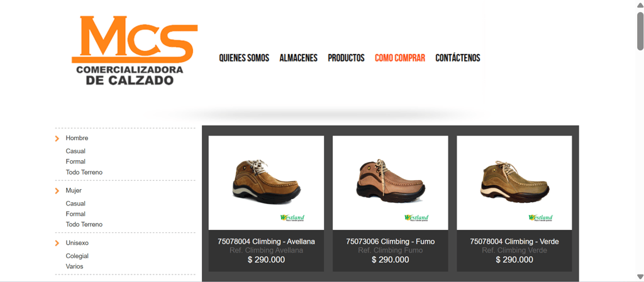Click the orange chevron beside Unisexo
Image resolution: width=644 pixels, height=282 pixels.
click(57, 244)
